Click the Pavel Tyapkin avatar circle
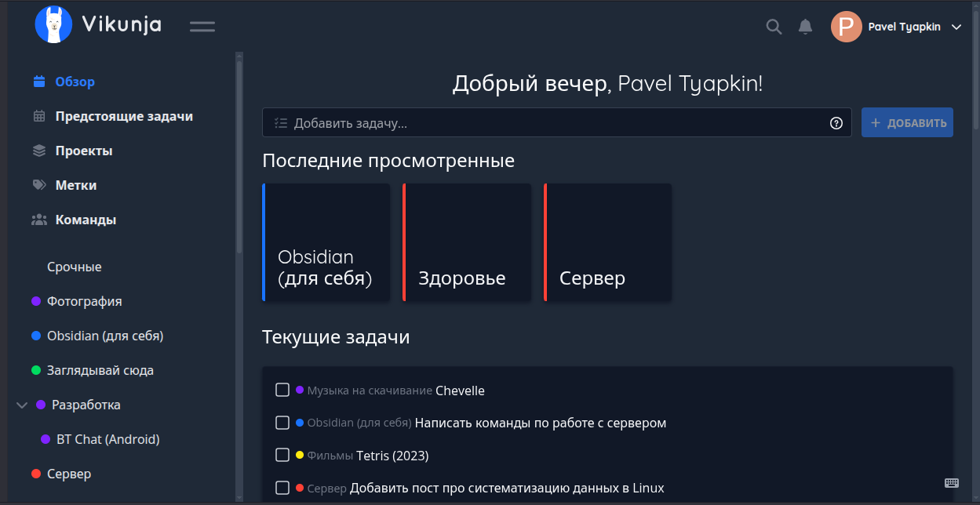Viewport: 980px width, 505px height. pyautogui.click(x=846, y=27)
